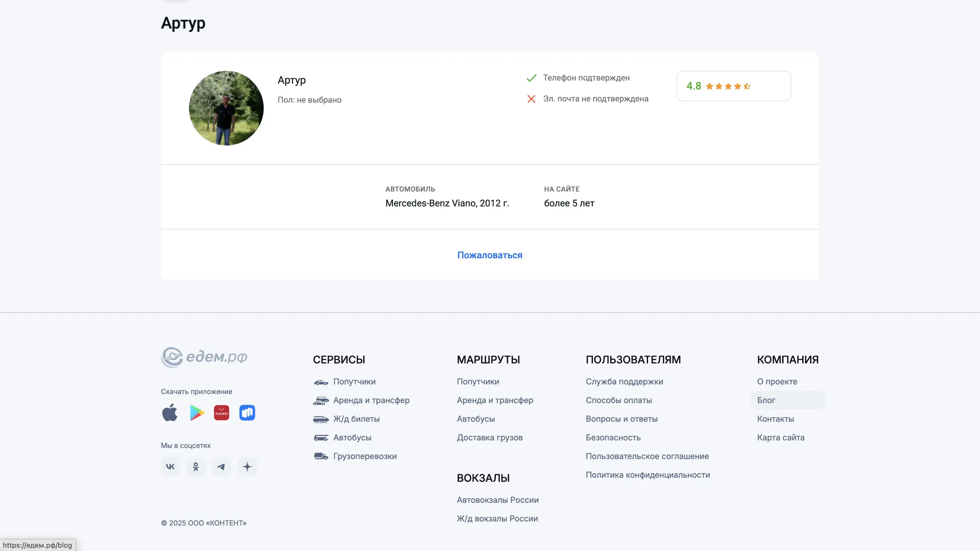The image size is (980, 551).
Task: Open the Apple App Store download icon
Action: pos(170,413)
